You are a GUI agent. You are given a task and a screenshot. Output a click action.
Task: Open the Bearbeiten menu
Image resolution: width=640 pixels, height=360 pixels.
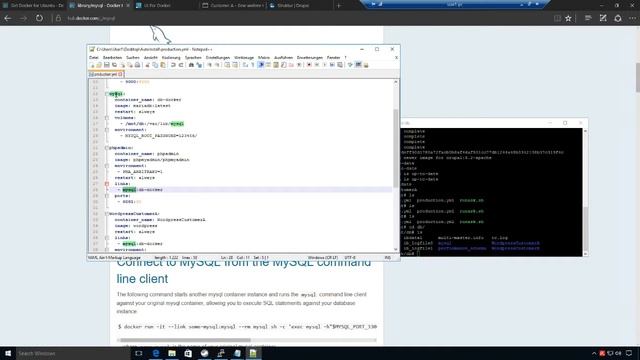click(112, 58)
